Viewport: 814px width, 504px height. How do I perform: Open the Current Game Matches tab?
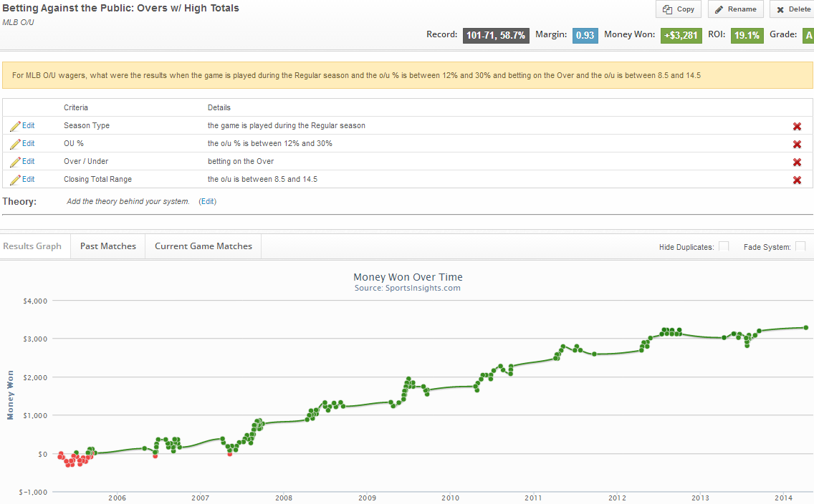(203, 246)
